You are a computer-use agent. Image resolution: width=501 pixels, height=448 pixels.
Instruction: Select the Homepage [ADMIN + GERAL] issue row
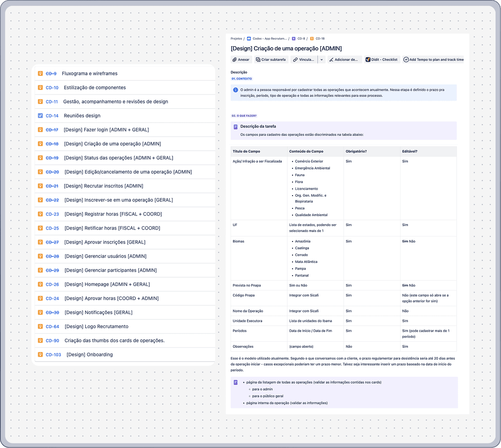pos(107,285)
